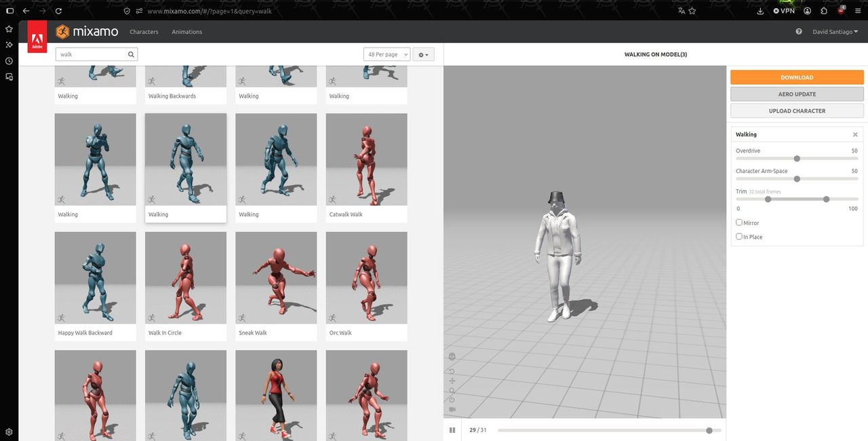Screen dimensions: 868x441
Task: Click the Adobe logo badge
Action: pos(37,36)
